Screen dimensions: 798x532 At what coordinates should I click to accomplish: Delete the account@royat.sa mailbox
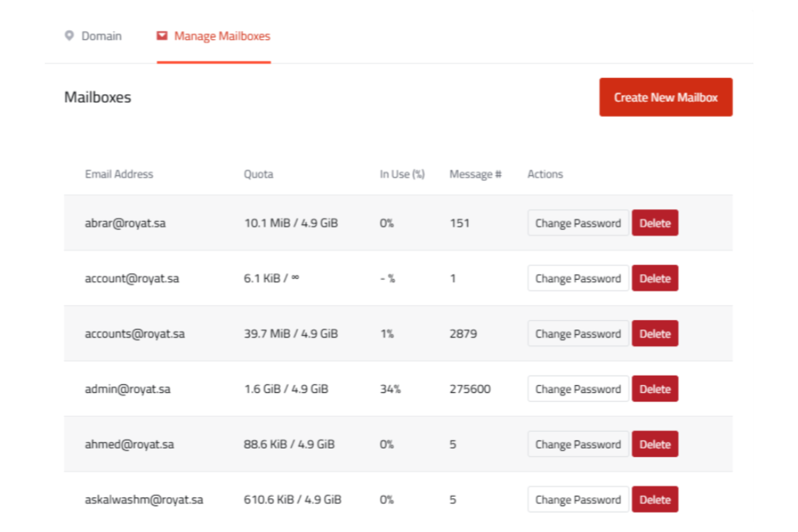655,278
